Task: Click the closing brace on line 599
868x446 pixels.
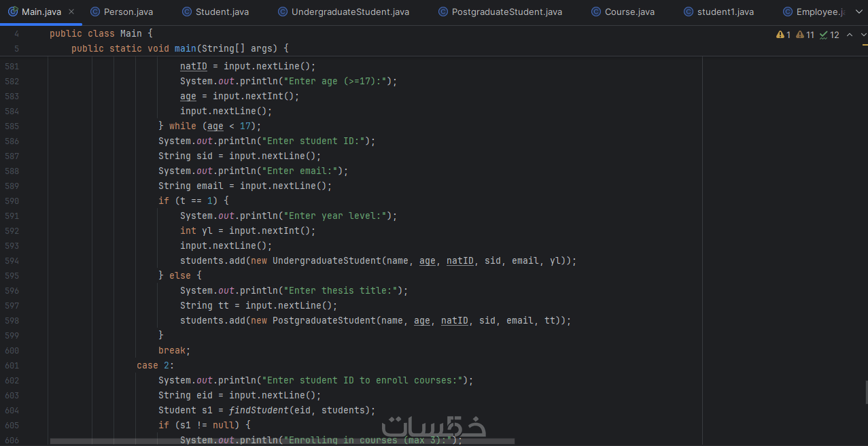Action: 161,335
